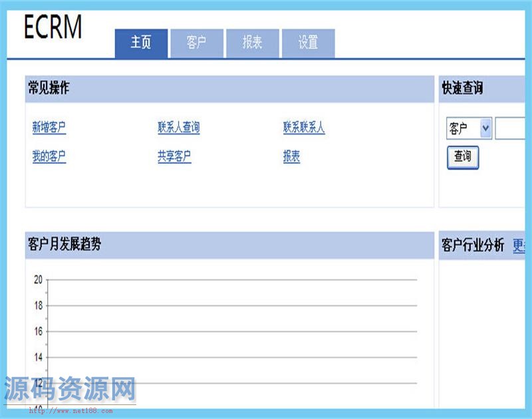Go to the 设置 tab
This screenshot has height=419, width=532.
pos(309,43)
